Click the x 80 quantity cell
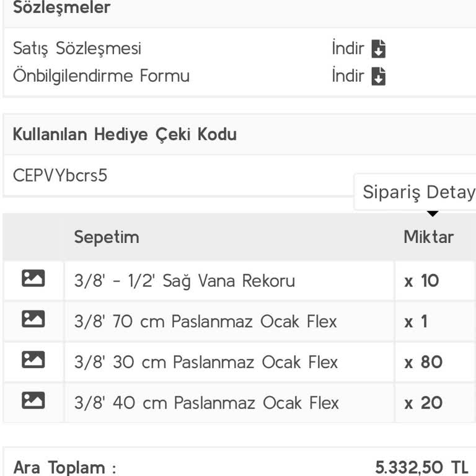The height and width of the screenshot is (476, 476). click(424, 362)
